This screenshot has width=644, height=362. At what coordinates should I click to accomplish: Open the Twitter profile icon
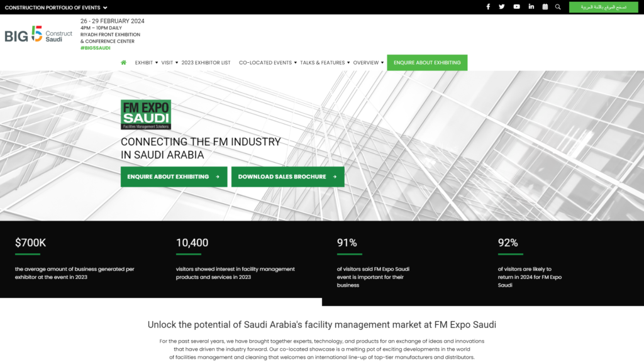pyautogui.click(x=501, y=6)
